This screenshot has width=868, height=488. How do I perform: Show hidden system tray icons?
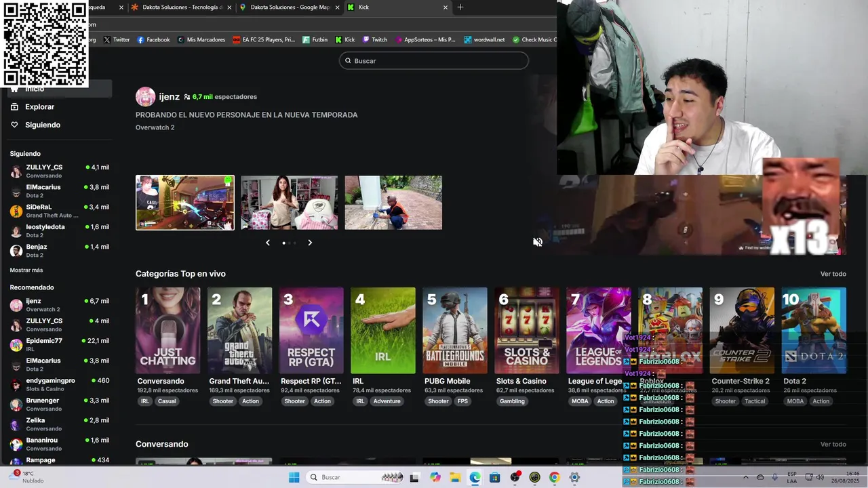point(745,477)
